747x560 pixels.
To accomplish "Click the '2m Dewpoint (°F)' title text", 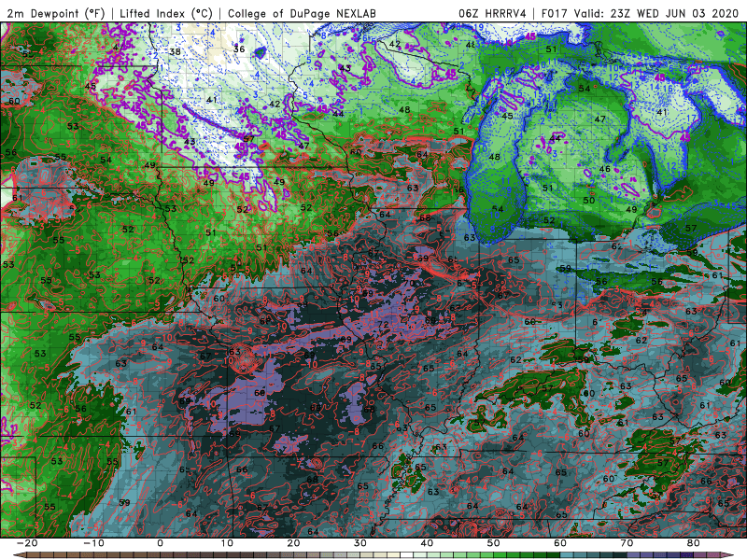I will tap(55, 13).
